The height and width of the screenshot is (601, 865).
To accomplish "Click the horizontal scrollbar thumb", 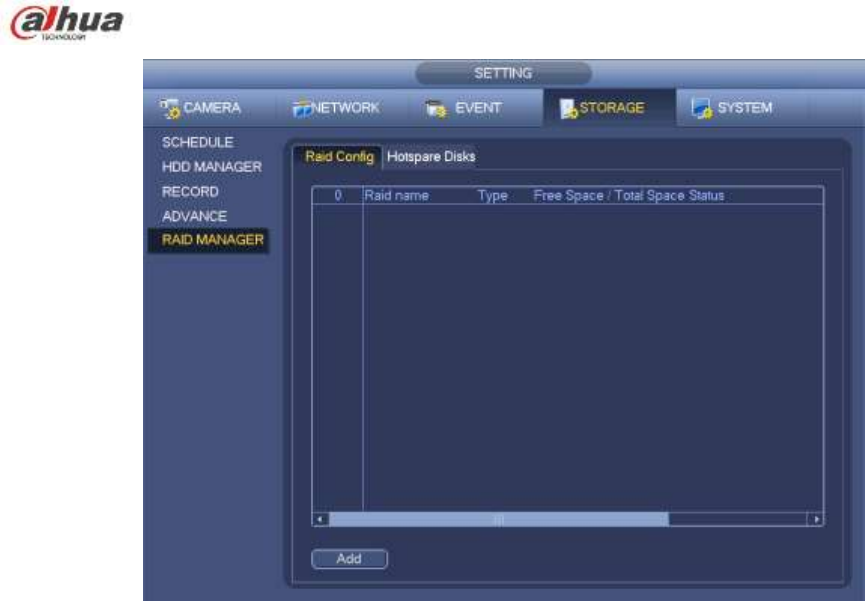I will 499,519.
